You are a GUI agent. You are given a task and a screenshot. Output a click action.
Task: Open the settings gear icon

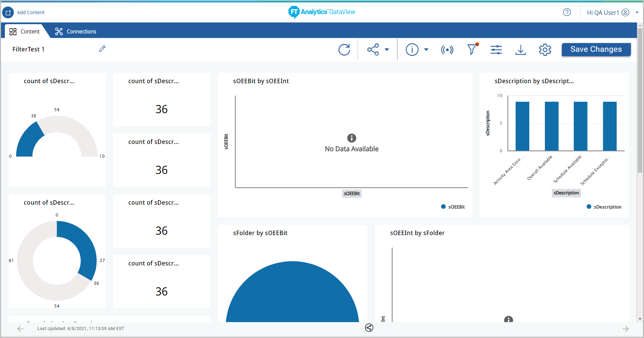[545, 50]
